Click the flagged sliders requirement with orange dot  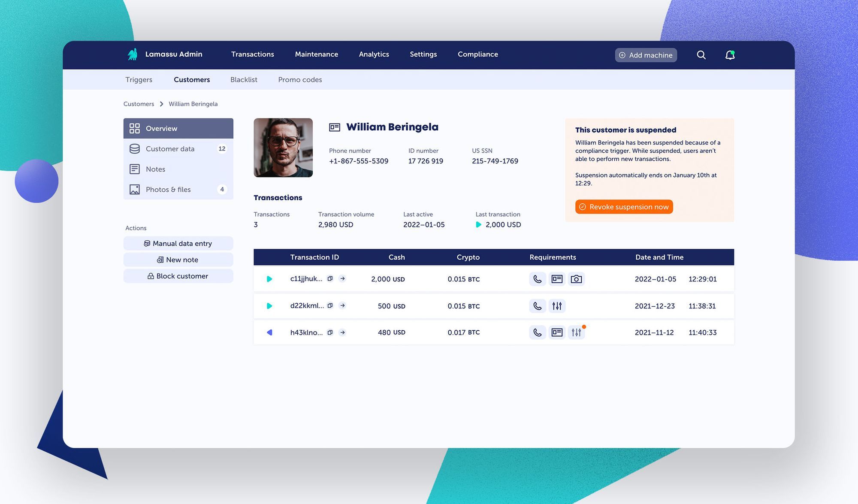pyautogui.click(x=577, y=332)
